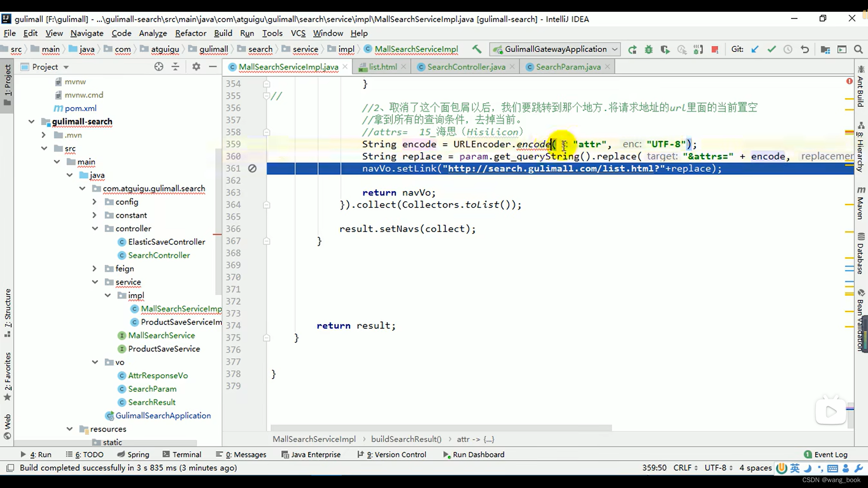Select AttrResponseVo class in project tree
868x488 pixels.
click(x=158, y=375)
